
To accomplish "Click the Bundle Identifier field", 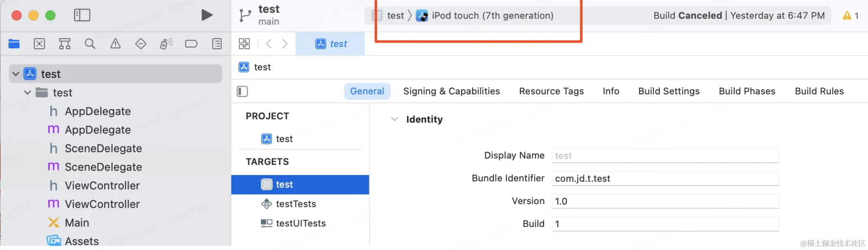I will tap(665, 179).
